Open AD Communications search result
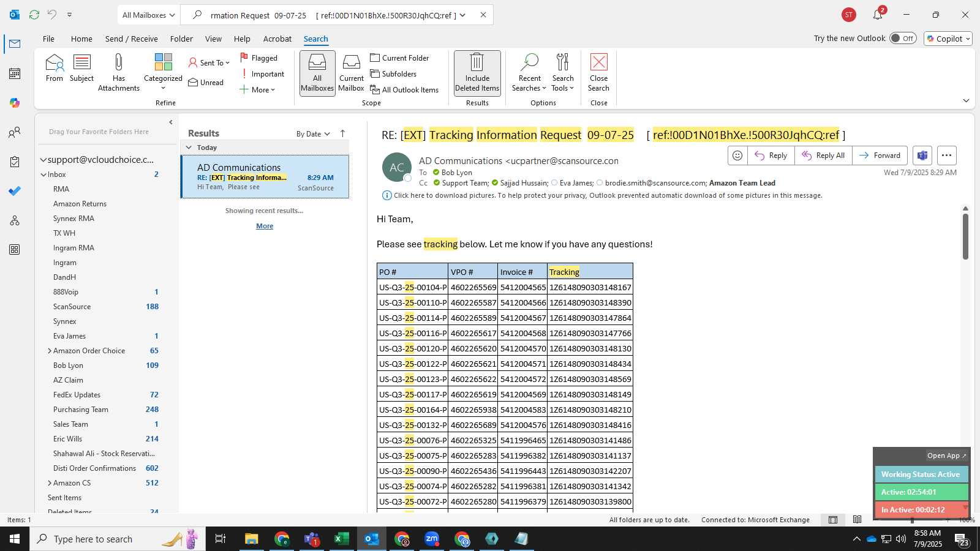The image size is (980, 551). [265, 177]
